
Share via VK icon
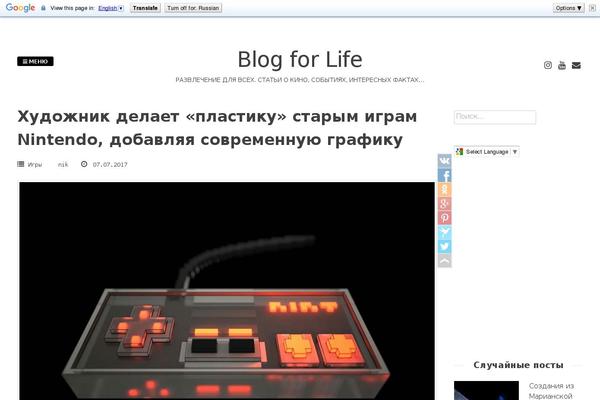point(445,161)
